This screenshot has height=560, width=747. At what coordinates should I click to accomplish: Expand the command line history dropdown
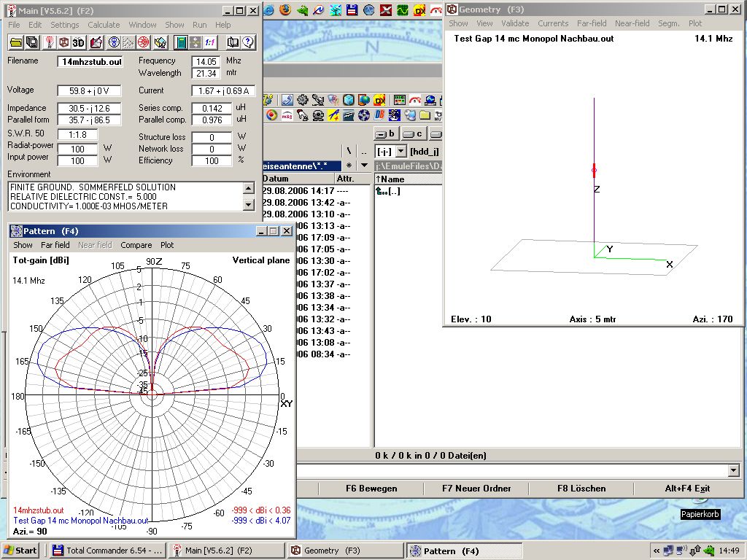pos(734,471)
